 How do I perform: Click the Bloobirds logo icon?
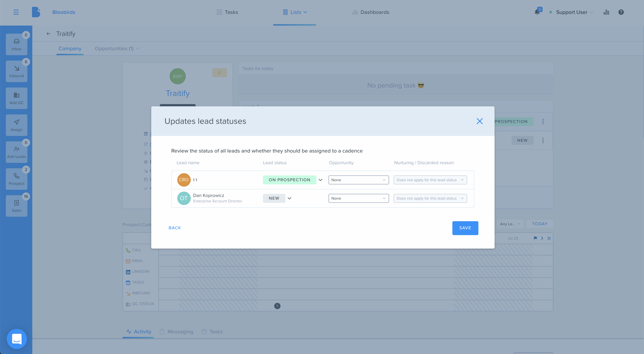pyautogui.click(x=36, y=12)
